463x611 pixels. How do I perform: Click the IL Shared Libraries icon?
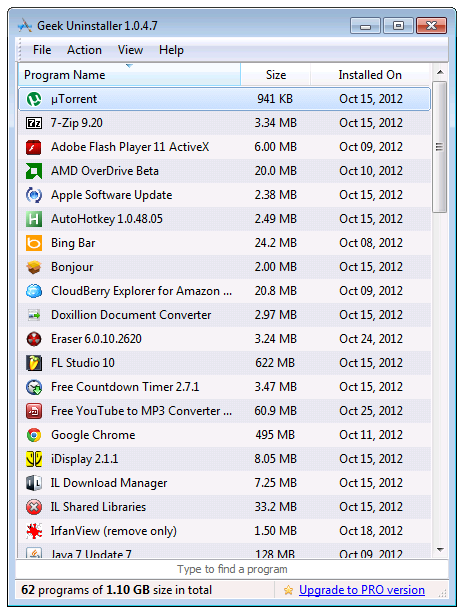coord(34,507)
